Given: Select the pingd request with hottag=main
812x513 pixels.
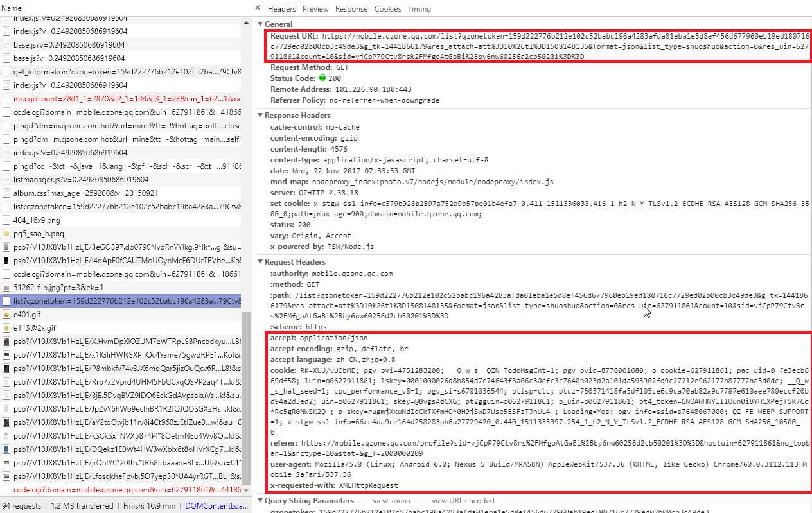Looking at the screenshot, I should coord(121,139).
